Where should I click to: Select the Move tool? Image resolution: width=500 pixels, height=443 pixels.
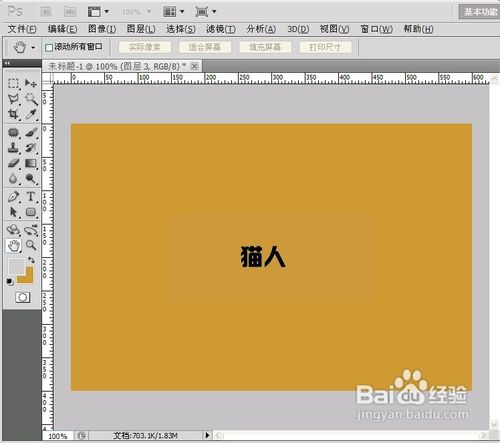click(x=31, y=83)
